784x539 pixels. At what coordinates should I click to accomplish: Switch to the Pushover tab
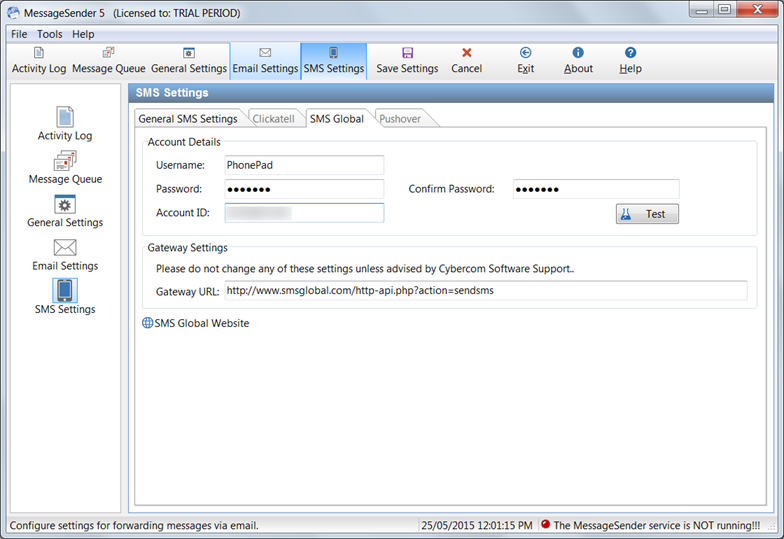pos(400,118)
